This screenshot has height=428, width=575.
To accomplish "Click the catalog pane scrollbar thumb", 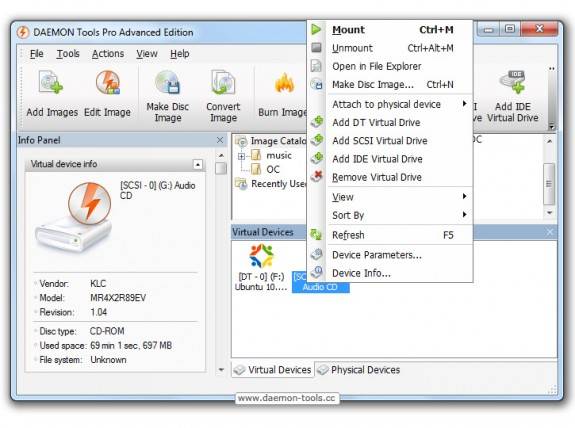I will tap(549, 183).
